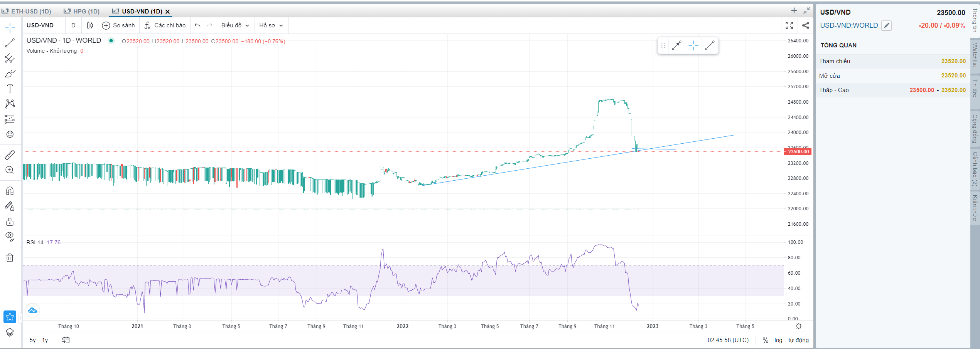Toggle lock all drawing tools
980x349 pixels.
[x=10, y=222]
